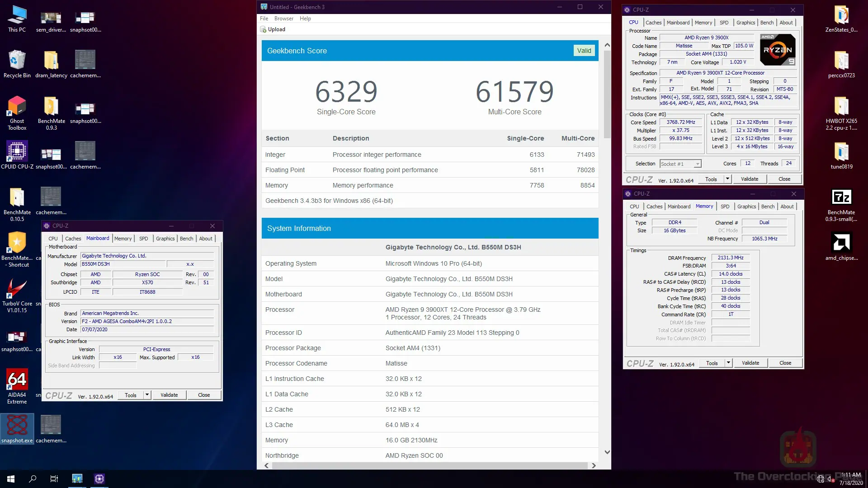Open TurboV Core desktop shortcut
Viewport: 868px width, 488px height.
coord(17,290)
